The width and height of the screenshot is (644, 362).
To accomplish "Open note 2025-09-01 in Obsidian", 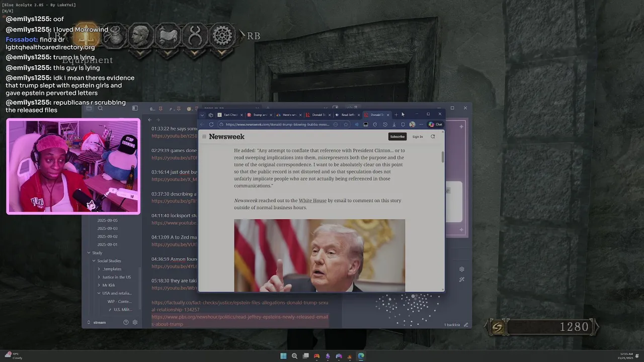I will (107, 244).
